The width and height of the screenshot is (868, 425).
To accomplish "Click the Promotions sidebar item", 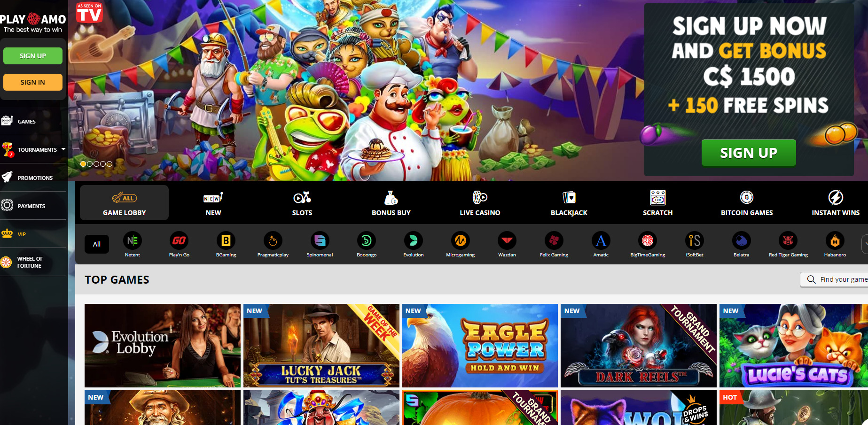I will click(x=35, y=178).
